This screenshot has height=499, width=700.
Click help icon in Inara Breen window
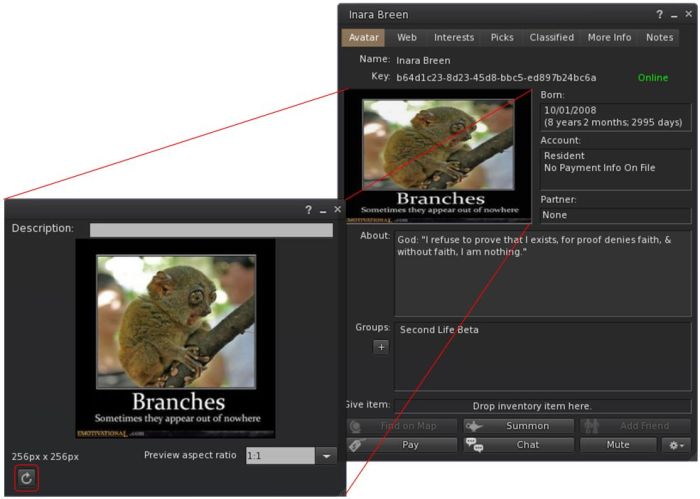coord(659,14)
